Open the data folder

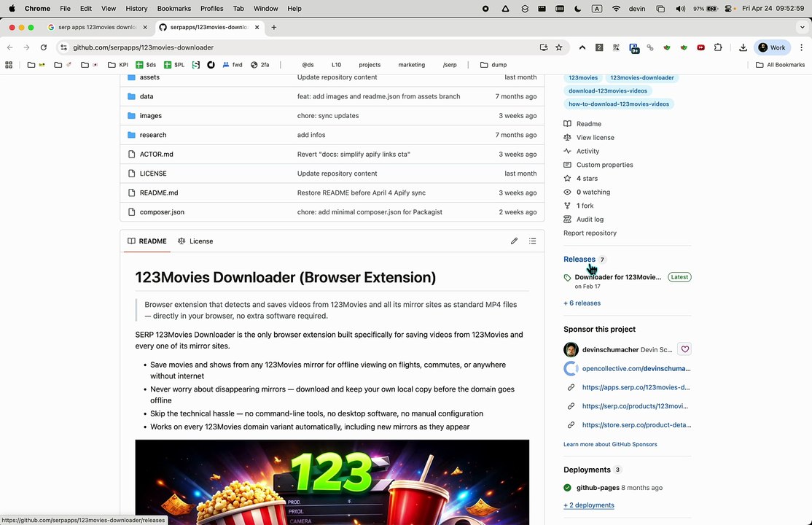click(147, 96)
